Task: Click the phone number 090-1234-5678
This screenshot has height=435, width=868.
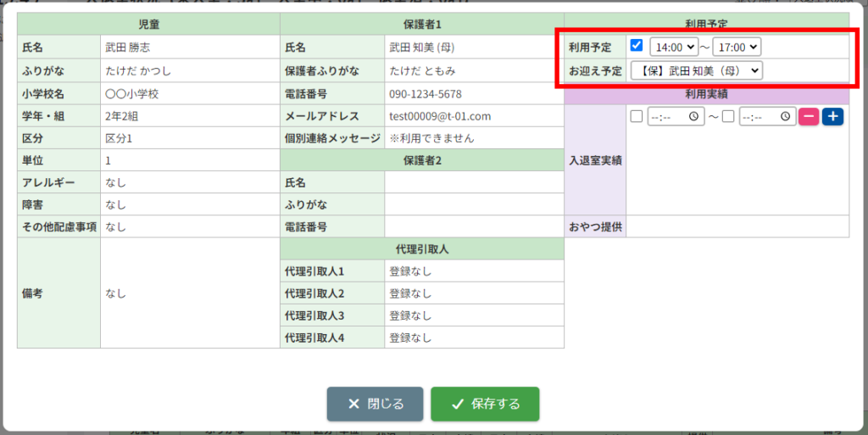Action: [x=426, y=94]
